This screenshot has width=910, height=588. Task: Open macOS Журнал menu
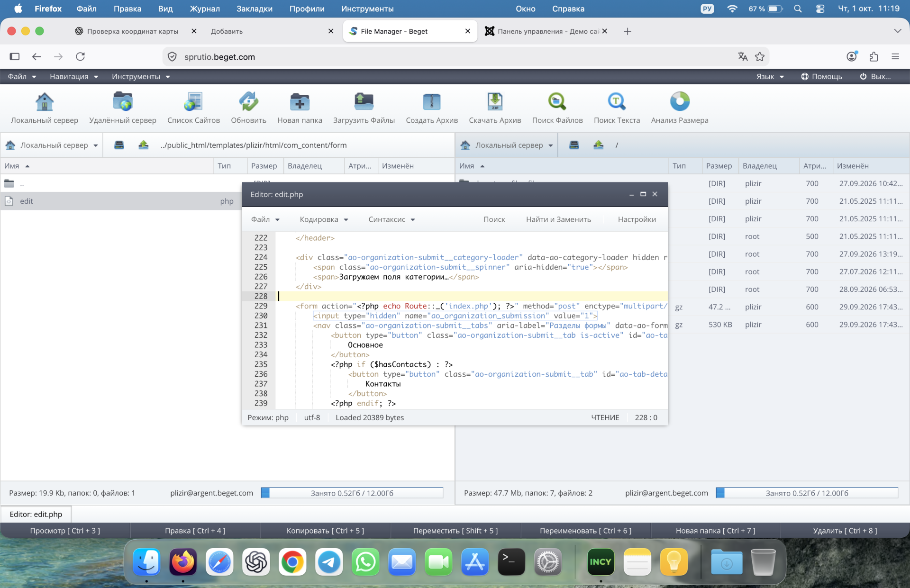point(204,9)
